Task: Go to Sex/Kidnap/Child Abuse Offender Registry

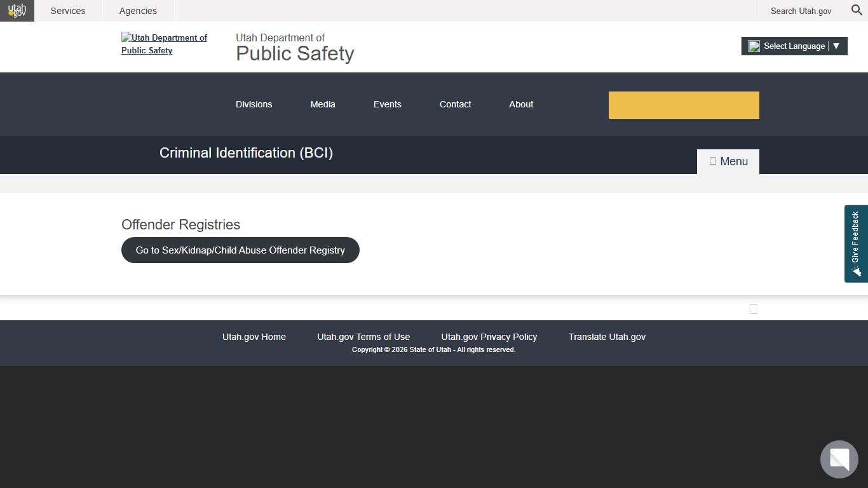Action: 240,250
